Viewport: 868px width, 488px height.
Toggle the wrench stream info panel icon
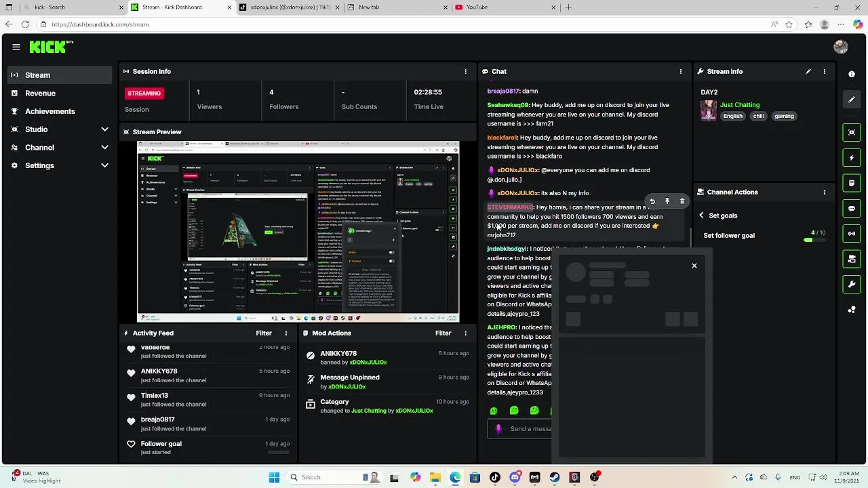point(852,284)
